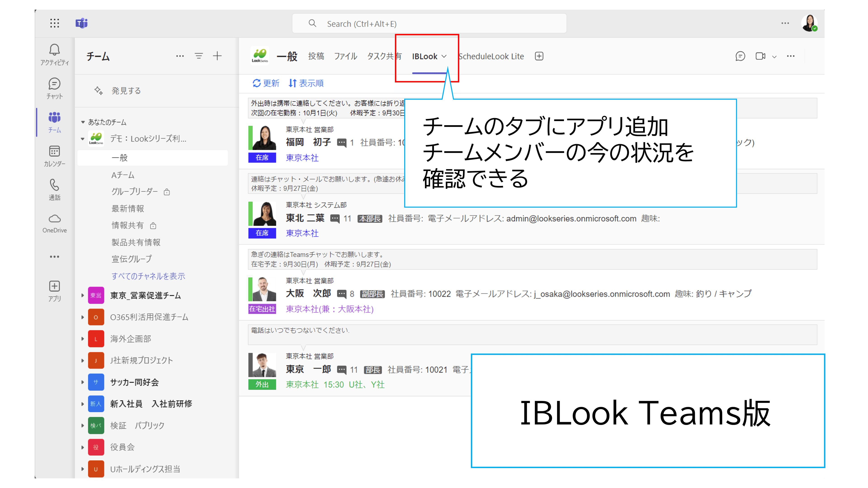Image resolution: width=868 pixels, height=488 pixels.
Task: Click message icon next to 東北 二葉
Action: (x=335, y=218)
